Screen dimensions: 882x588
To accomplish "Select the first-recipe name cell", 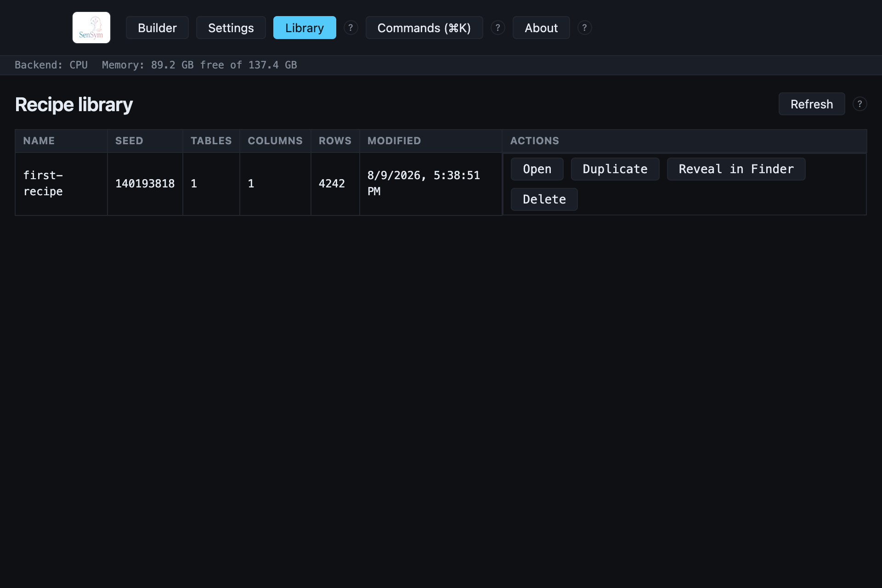I will click(x=61, y=184).
